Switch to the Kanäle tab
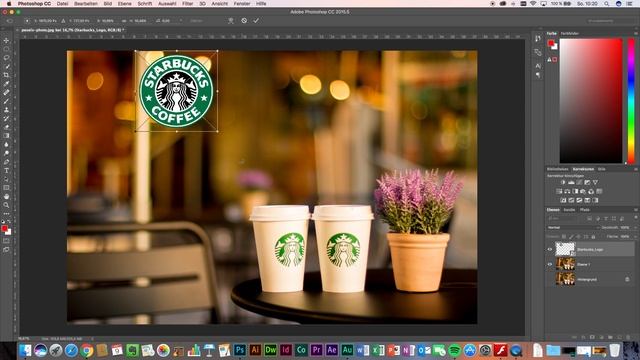Image resolution: width=640 pixels, height=360 pixels. pyautogui.click(x=569, y=210)
